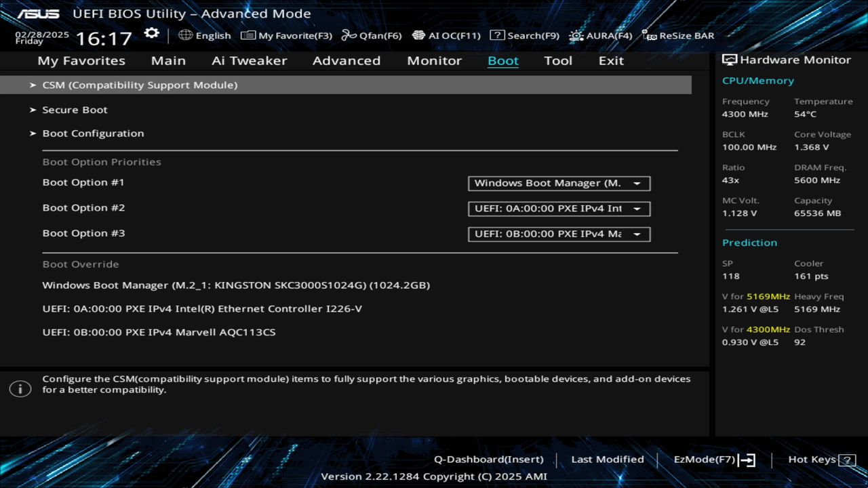Click Last Modified button
868x488 pixels.
tap(608, 460)
